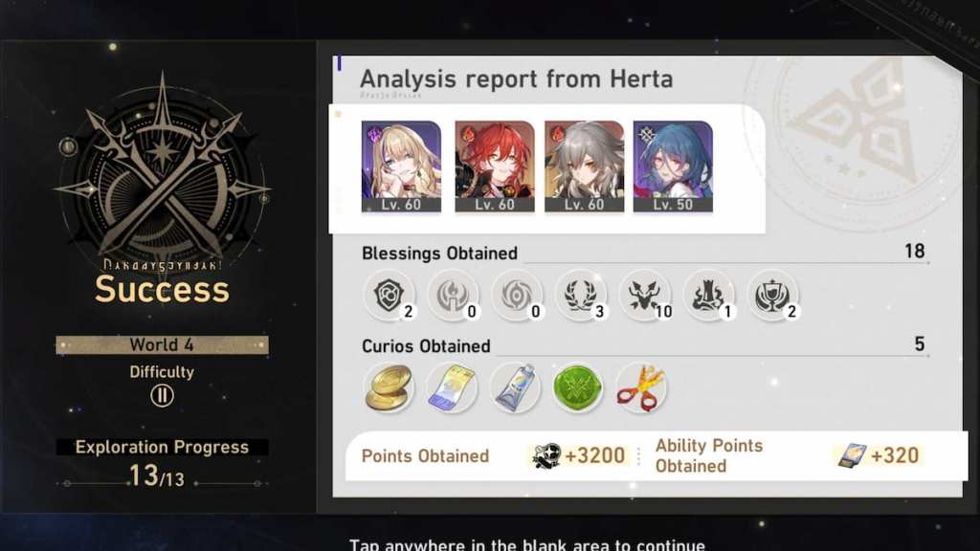View the blonde character portrait Lv. 60
The width and height of the screenshot is (980, 551).
pyautogui.click(x=401, y=166)
